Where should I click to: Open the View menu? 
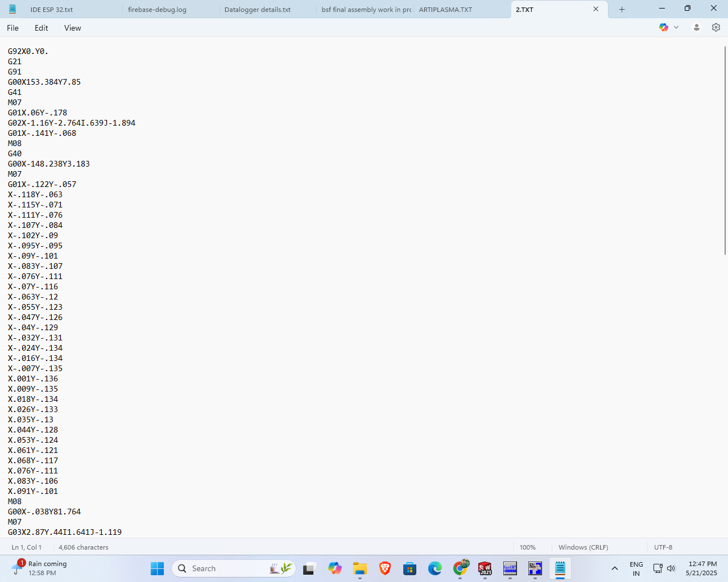72,28
